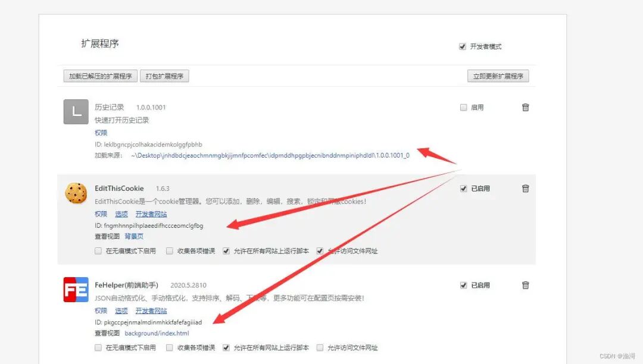Click ID text starting with pkgccpejnmal
643x364 pixels.
coord(148,322)
